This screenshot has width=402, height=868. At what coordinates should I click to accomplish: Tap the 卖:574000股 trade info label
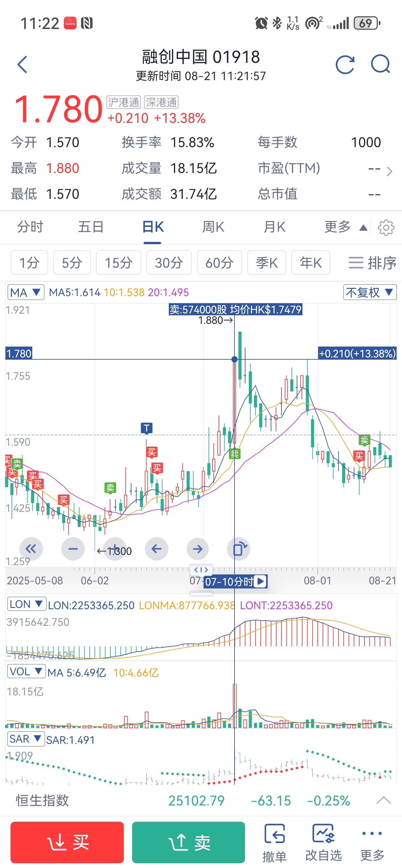[x=235, y=309]
